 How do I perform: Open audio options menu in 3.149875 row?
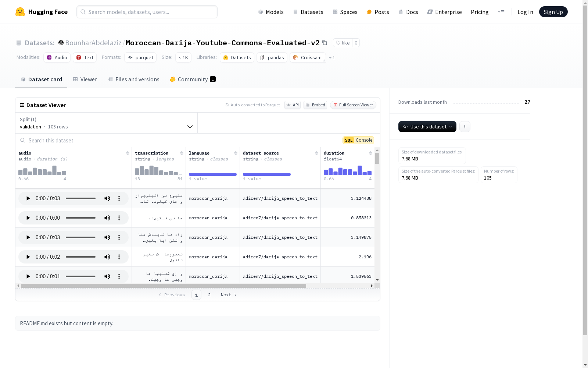tap(119, 237)
